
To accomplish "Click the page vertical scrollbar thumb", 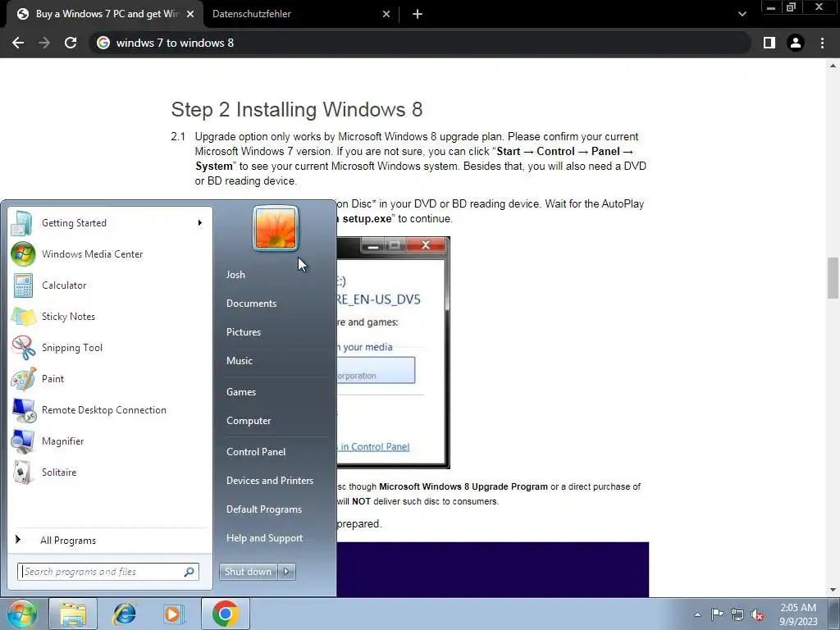I will (x=833, y=279).
